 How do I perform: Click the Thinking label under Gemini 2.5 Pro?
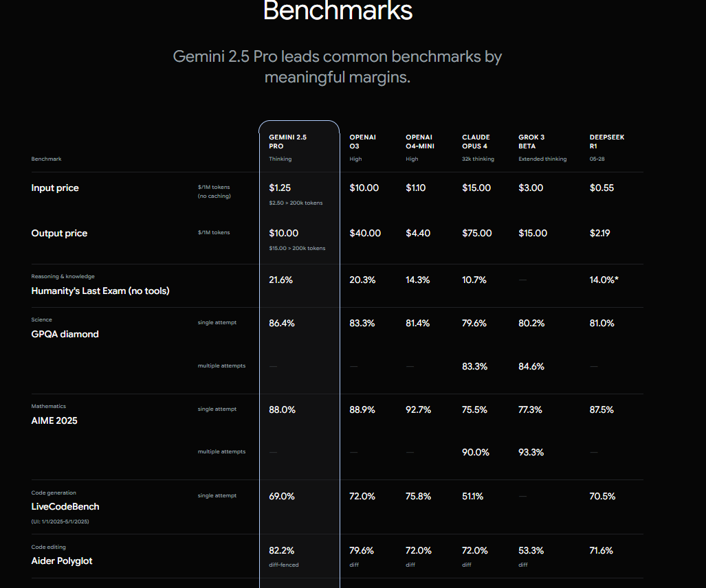click(x=280, y=159)
